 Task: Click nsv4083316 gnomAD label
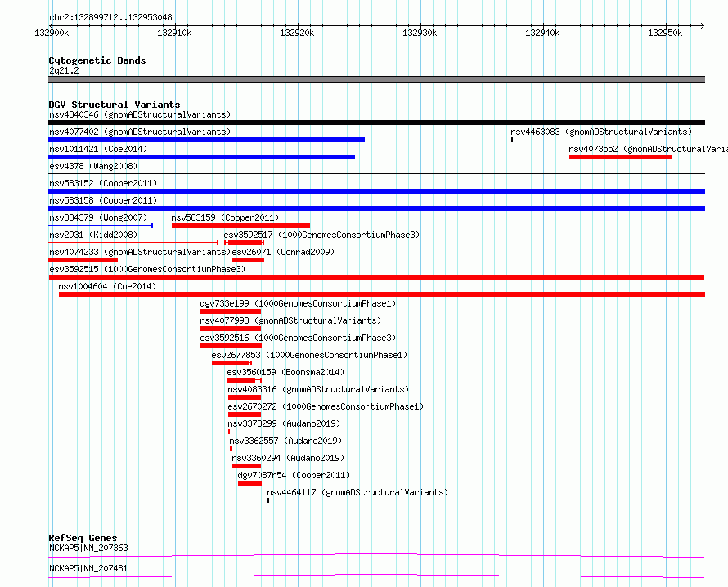[318, 389]
